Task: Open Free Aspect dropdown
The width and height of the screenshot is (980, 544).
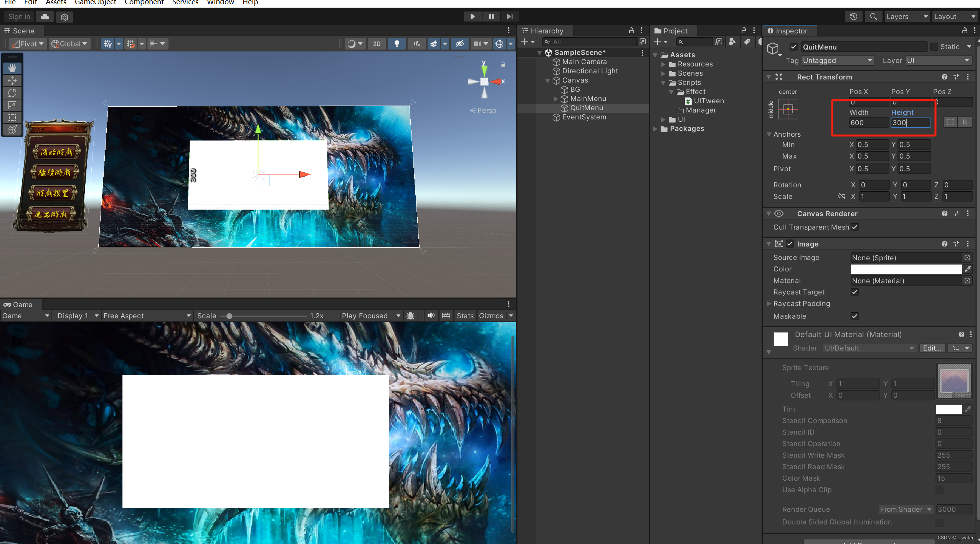Action: (147, 316)
